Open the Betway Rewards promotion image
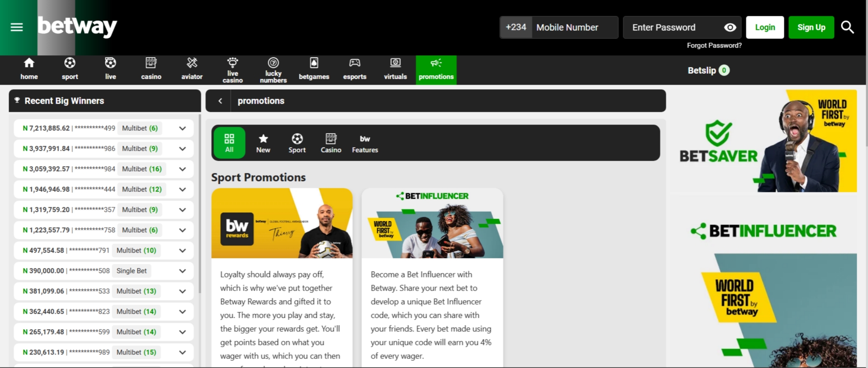 pos(282,223)
